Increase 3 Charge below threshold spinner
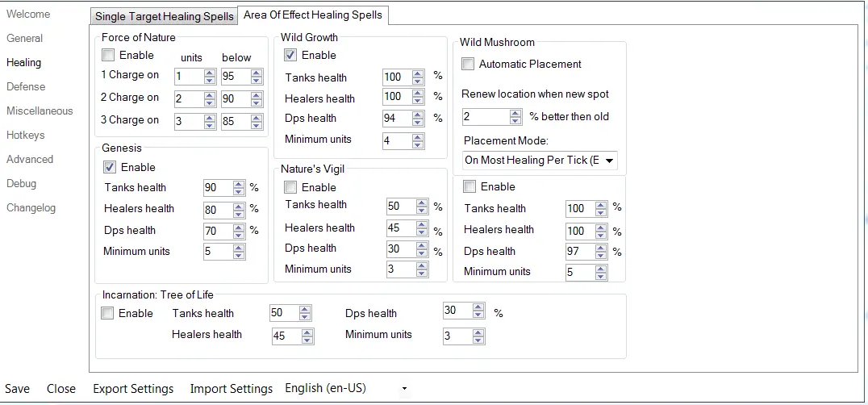 tap(257, 118)
